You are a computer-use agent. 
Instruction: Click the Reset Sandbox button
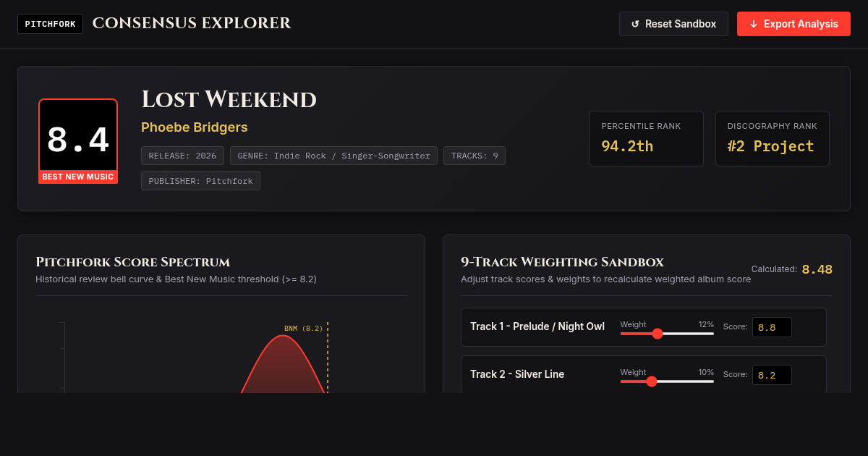pos(673,24)
